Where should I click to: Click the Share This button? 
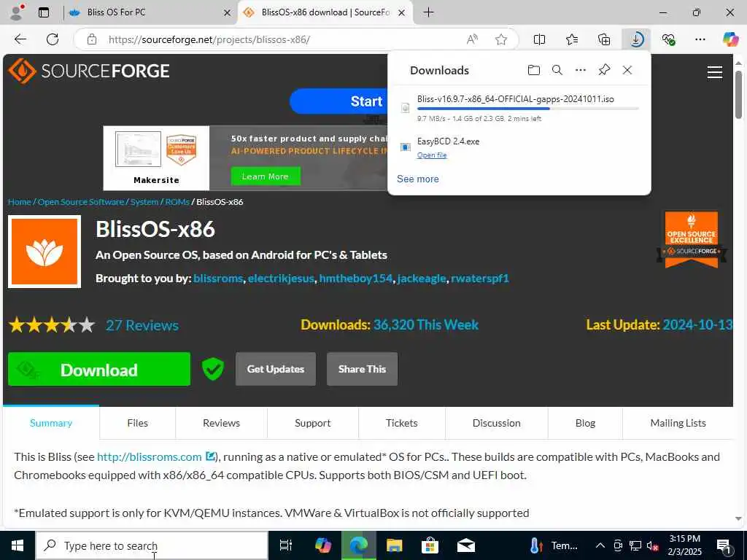click(x=362, y=369)
